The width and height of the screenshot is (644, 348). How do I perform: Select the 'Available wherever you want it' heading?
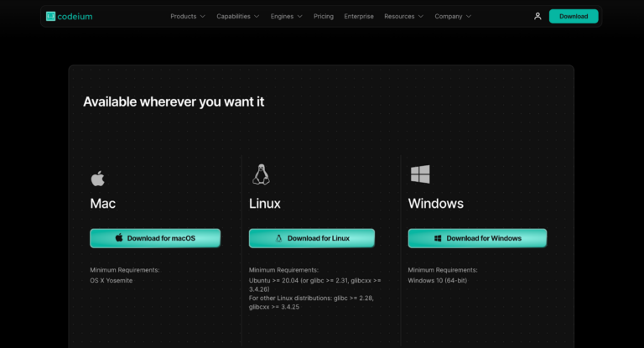tap(174, 101)
